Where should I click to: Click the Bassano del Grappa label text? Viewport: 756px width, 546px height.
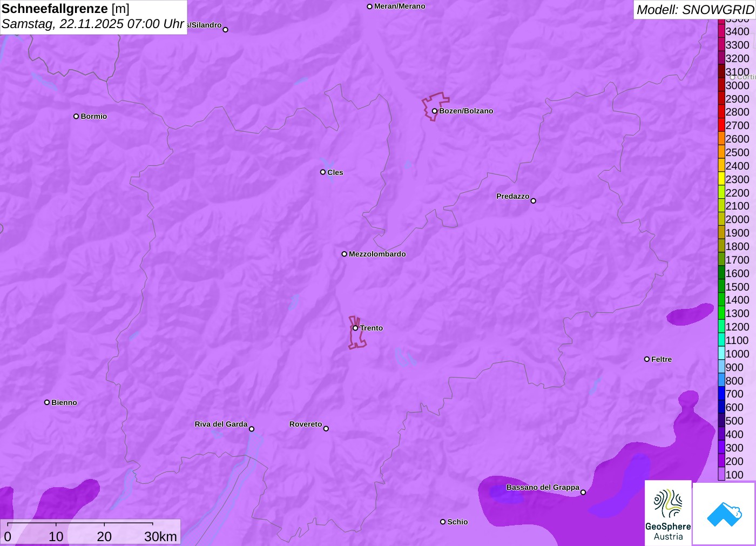(x=543, y=487)
